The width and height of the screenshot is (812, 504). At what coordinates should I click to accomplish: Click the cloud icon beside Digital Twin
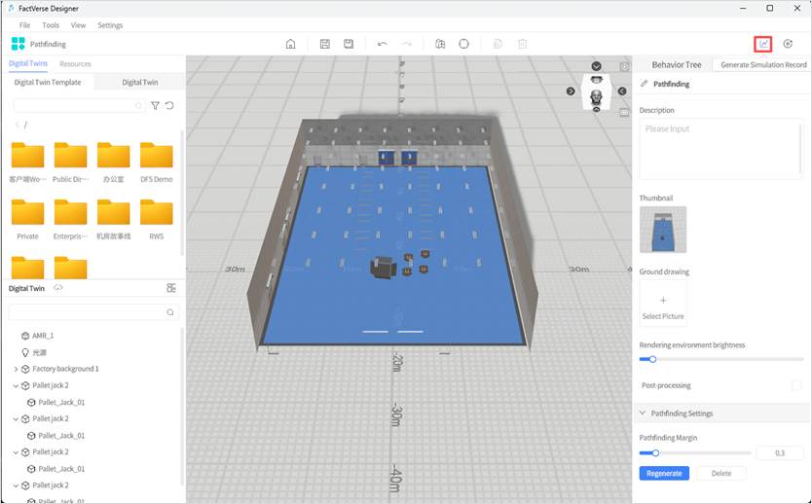[58, 288]
